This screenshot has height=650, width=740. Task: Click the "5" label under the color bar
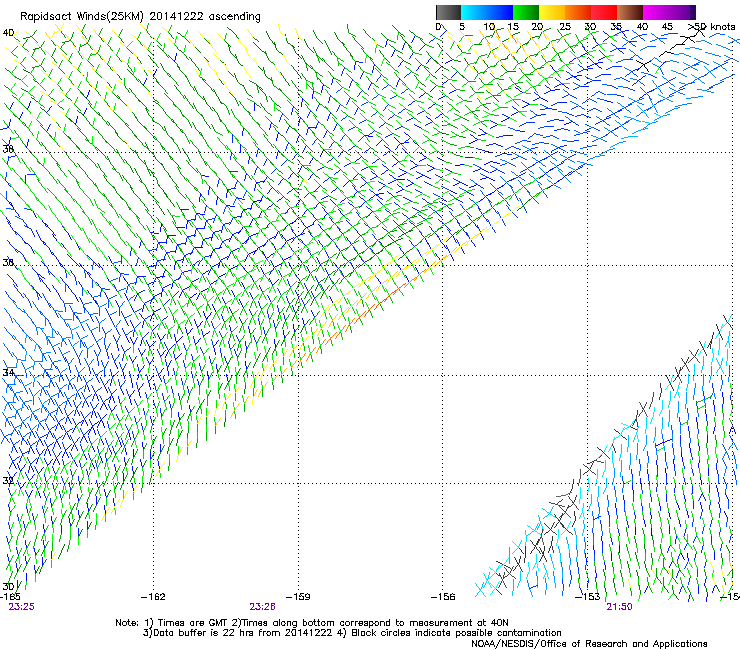point(462,27)
